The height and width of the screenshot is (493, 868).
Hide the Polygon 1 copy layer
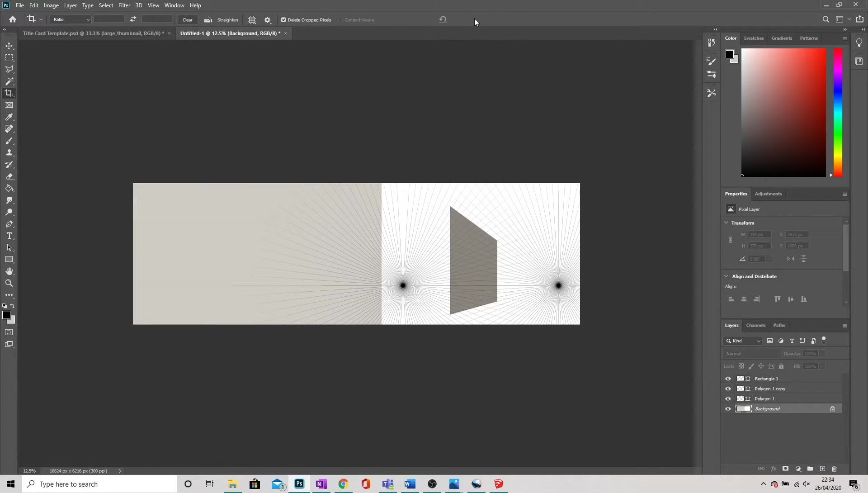[728, 389]
